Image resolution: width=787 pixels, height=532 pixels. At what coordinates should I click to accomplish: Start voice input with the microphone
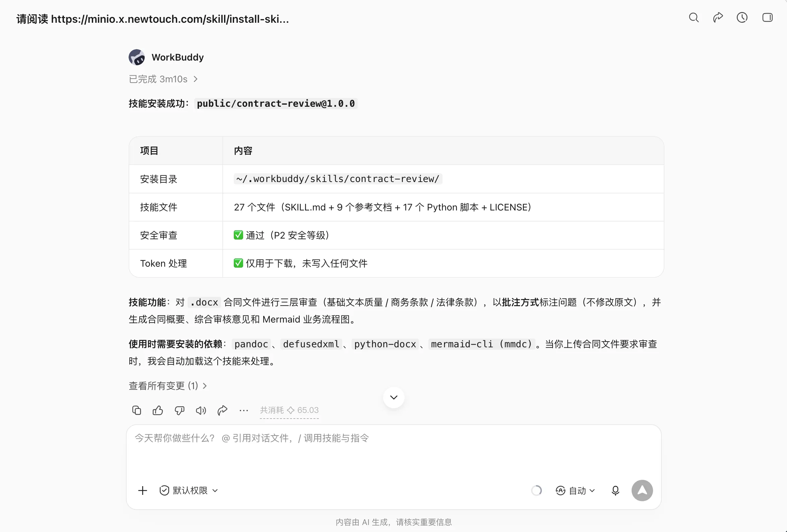click(615, 491)
